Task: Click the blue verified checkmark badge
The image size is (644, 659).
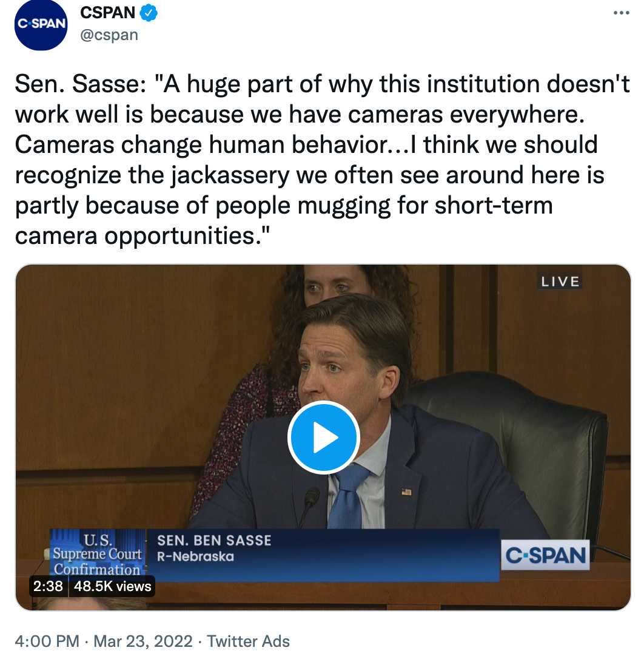Action: coord(149,12)
